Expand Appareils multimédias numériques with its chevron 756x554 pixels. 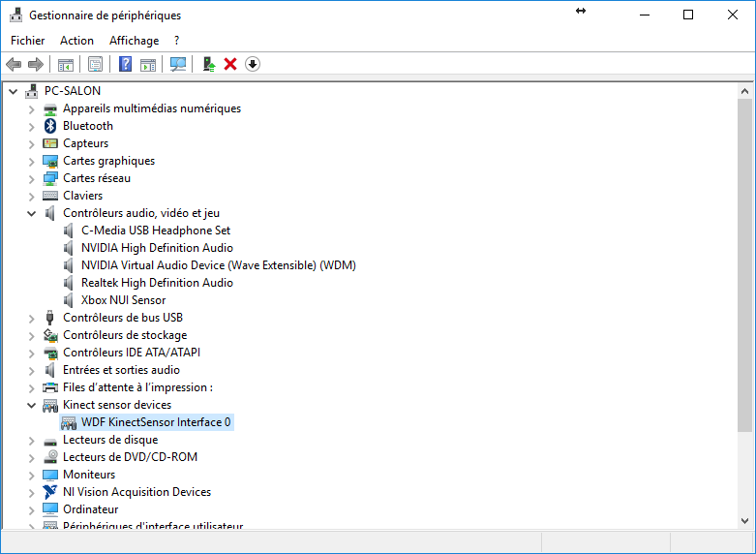(32, 109)
